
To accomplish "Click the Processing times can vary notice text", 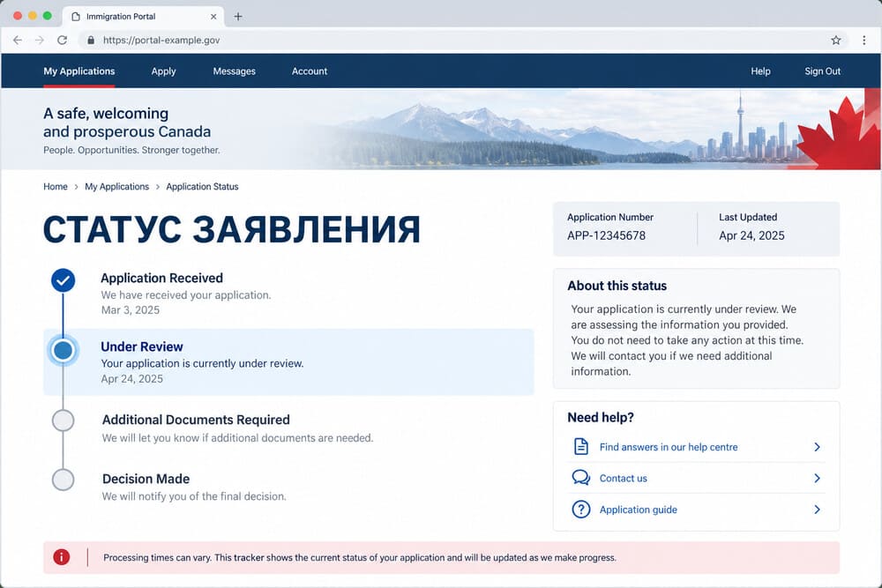I will pos(360,558).
